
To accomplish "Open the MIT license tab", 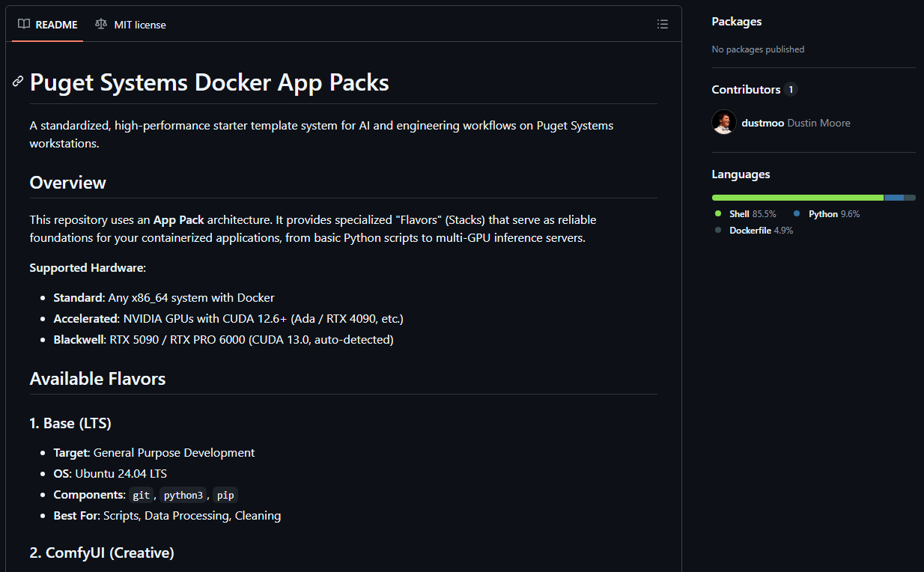I will tap(139, 24).
